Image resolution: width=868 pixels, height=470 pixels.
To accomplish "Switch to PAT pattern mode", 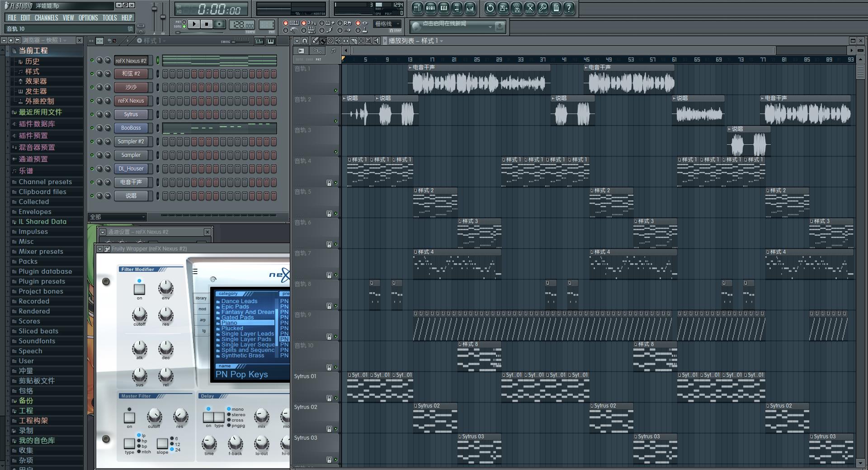I will point(184,22).
